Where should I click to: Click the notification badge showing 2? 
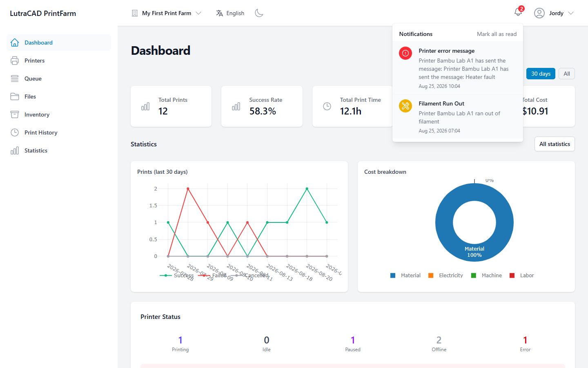521,9
